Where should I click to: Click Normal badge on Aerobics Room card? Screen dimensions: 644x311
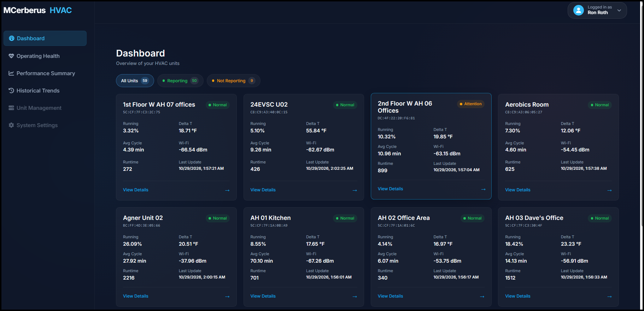coord(600,105)
